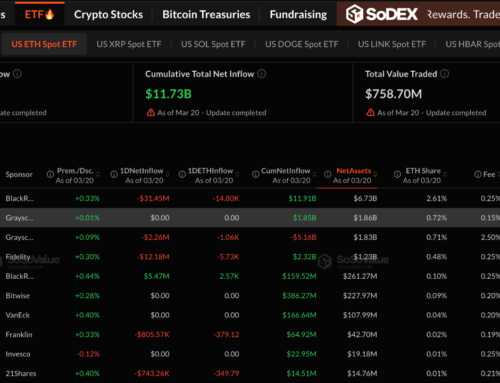Image resolution: width=500 pixels, height=383 pixels.
Task: Sort table by Prem./Dsc. arrows
Action: [x=98, y=174]
